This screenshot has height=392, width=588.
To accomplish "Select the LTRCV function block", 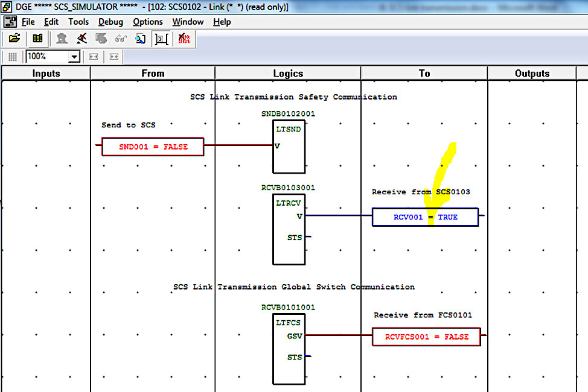I will [x=289, y=229].
